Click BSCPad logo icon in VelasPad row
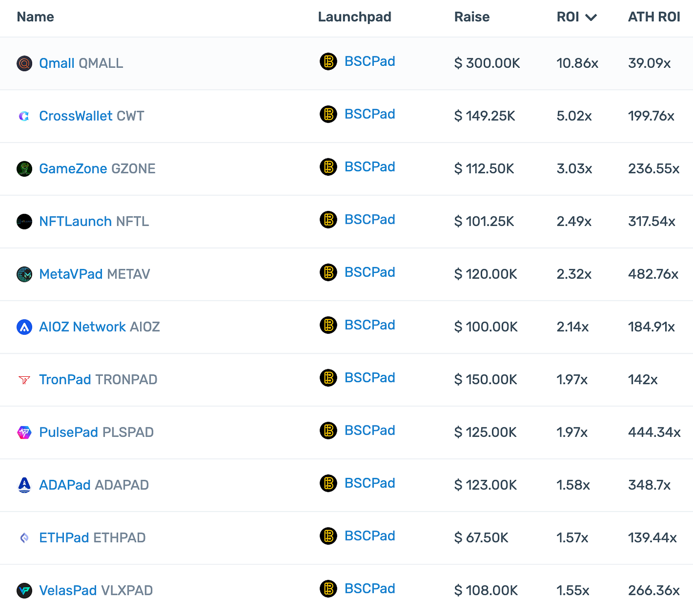Screen dimensions: 693x616 point(328,589)
